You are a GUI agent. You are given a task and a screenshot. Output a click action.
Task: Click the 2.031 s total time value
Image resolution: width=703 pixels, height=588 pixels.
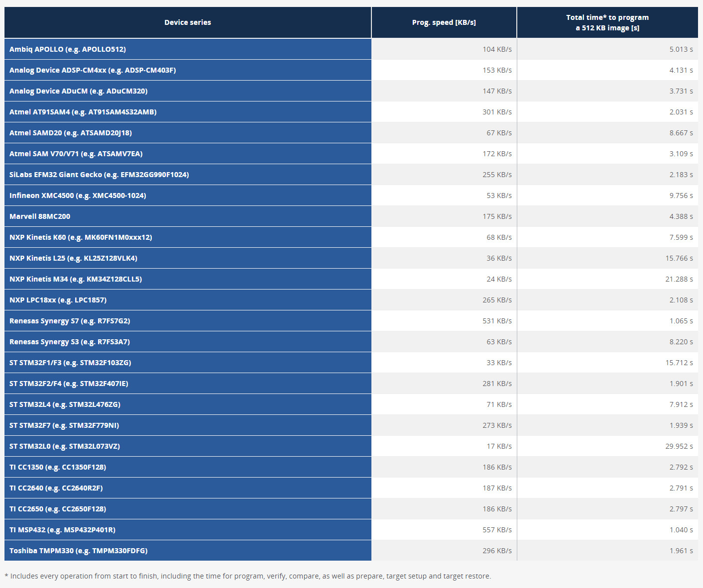point(681,112)
